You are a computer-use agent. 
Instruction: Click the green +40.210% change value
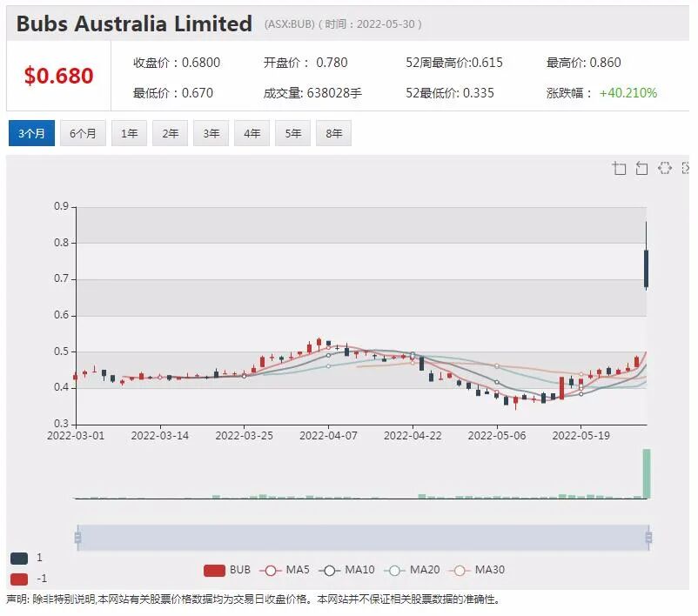tap(628, 93)
